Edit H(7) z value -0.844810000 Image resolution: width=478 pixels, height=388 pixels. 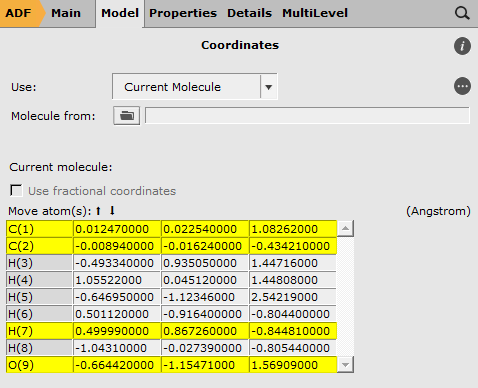click(293, 331)
